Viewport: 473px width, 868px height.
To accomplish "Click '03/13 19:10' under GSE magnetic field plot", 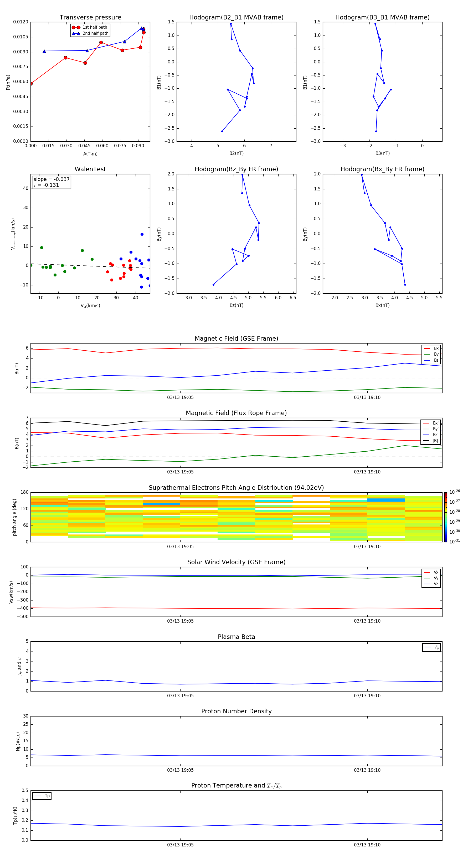I will tap(367, 398).
